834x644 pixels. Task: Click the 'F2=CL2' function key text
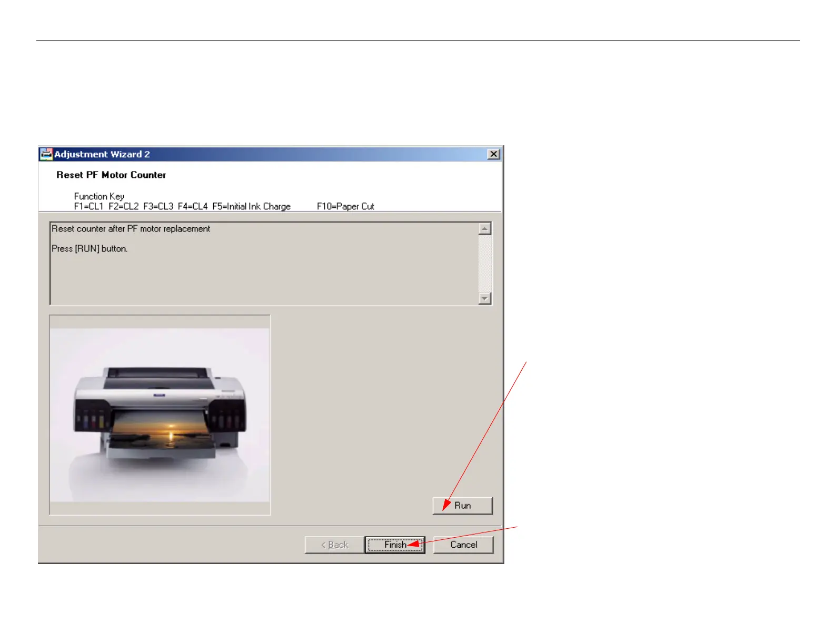pyautogui.click(x=124, y=206)
